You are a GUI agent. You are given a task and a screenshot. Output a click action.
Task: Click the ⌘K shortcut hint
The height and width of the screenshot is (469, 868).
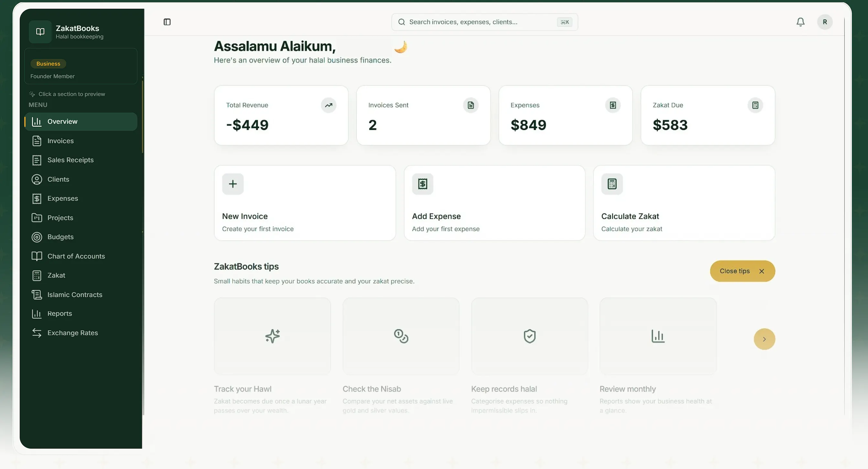[x=564, y=22]
